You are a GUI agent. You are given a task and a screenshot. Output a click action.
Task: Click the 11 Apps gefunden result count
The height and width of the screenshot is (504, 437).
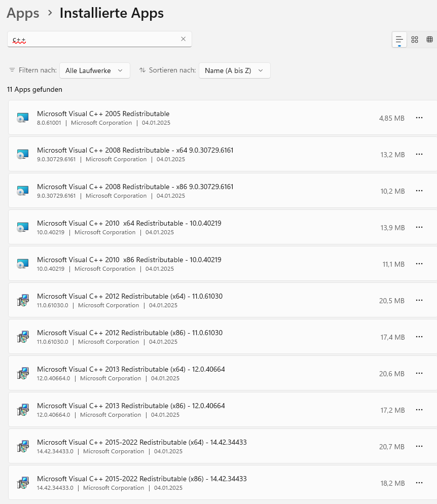coord(34,89)
